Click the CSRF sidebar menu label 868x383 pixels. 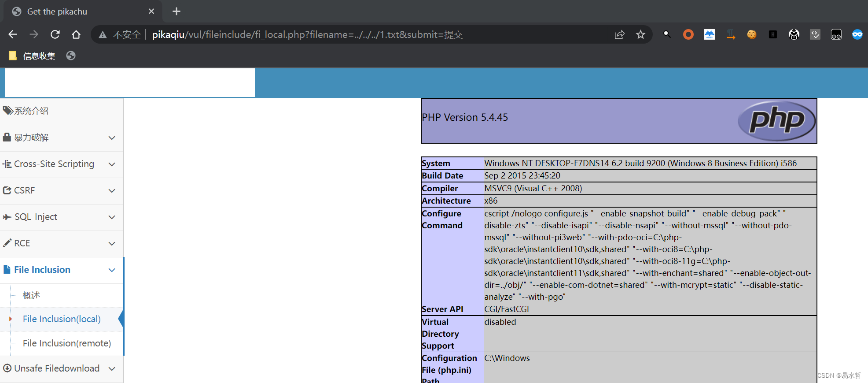[x=25, y=190]
